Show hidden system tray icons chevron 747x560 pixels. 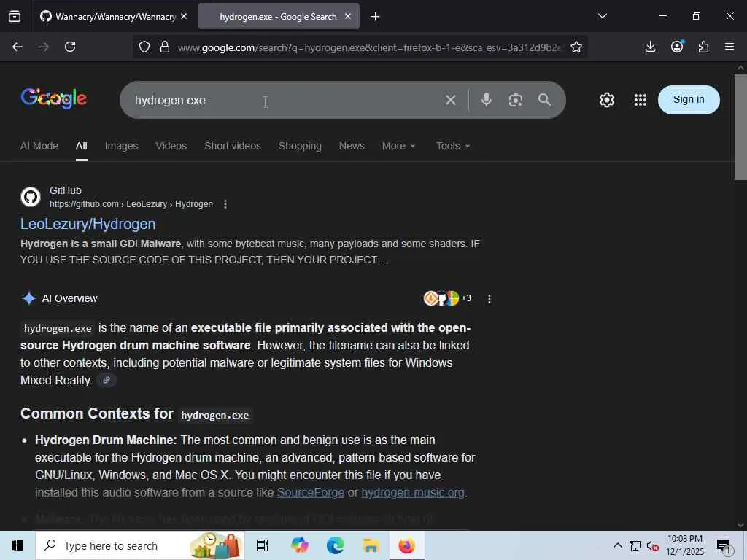617,545
